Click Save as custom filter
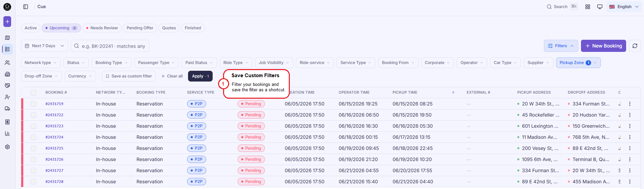 129,76
